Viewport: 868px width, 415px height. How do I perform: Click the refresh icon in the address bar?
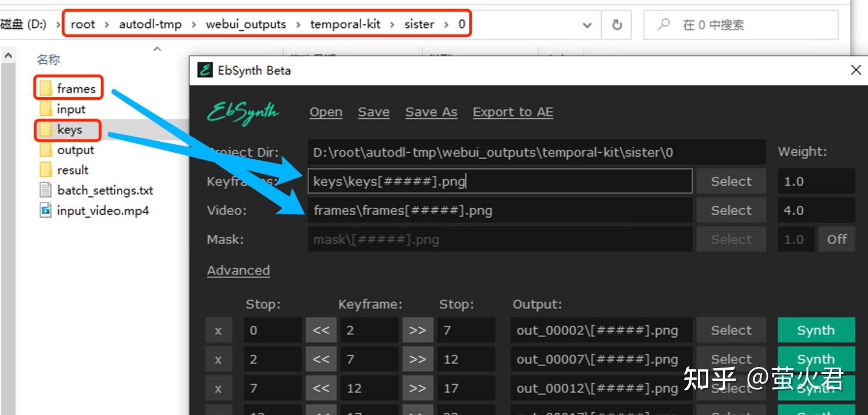617,24
